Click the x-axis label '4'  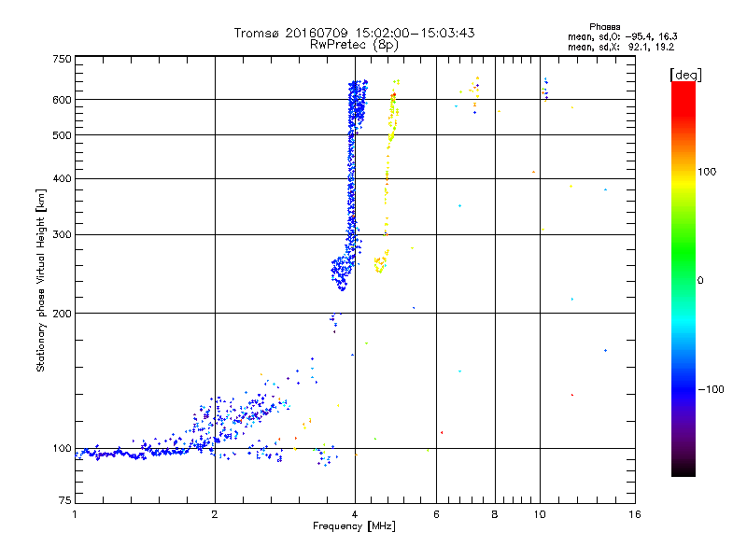[355, 514]
